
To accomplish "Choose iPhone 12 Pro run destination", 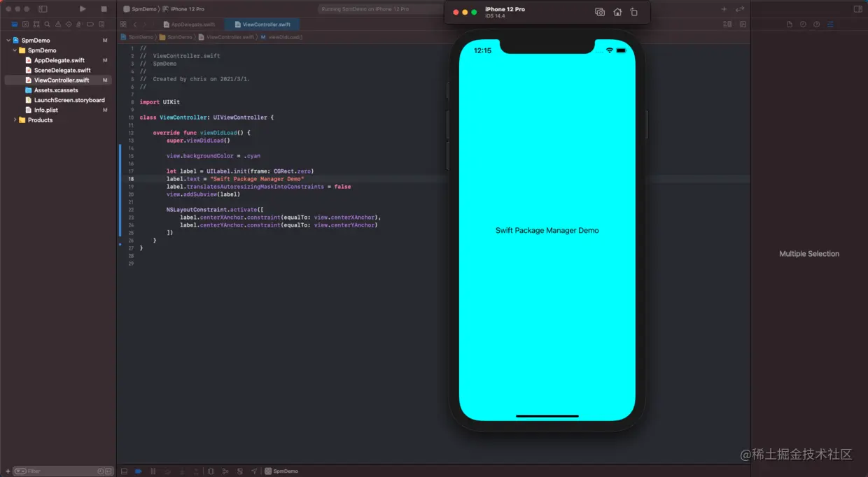I will [x=183, y=9].
